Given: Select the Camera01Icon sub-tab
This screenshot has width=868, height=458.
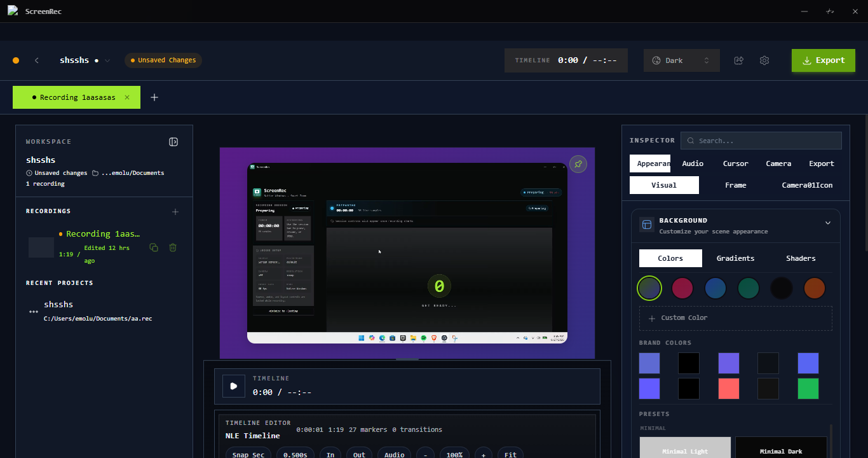Looking at the screenshot, I should [807, 185].
